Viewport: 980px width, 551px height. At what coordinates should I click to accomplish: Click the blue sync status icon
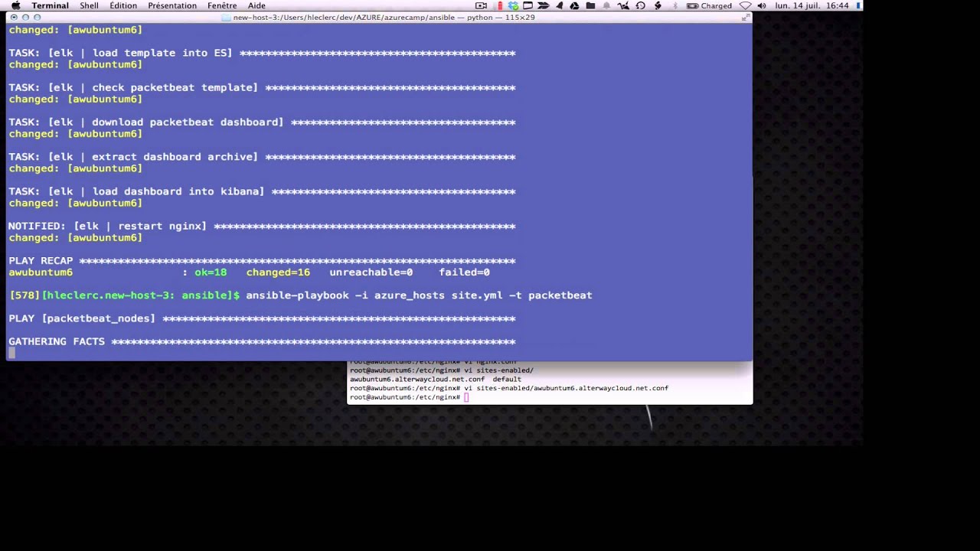pos(513,5)
